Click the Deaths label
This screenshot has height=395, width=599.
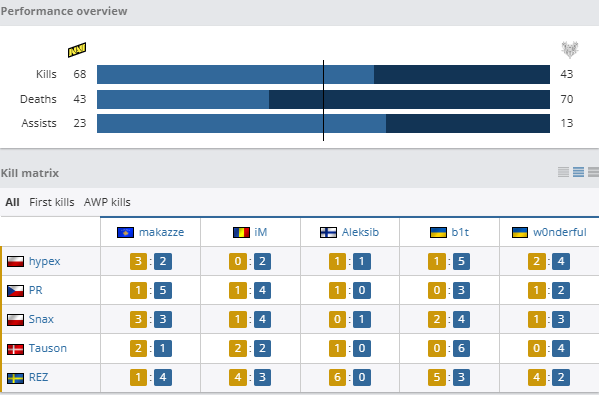tap(38, 99)
